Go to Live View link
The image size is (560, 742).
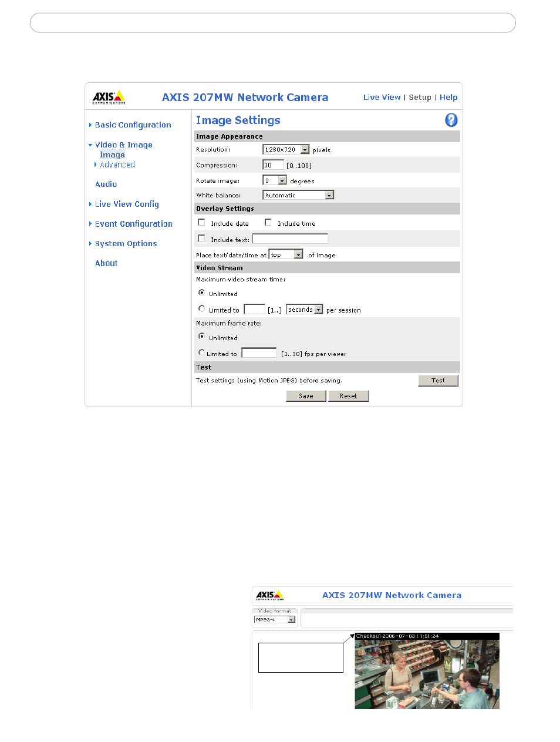(x=382, y=98)
